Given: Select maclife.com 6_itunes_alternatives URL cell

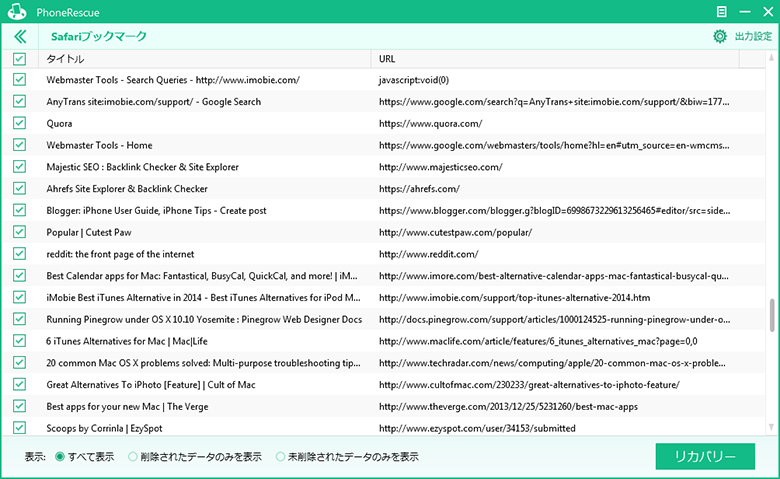Looking at the screenshot, I should coord(538,341).
